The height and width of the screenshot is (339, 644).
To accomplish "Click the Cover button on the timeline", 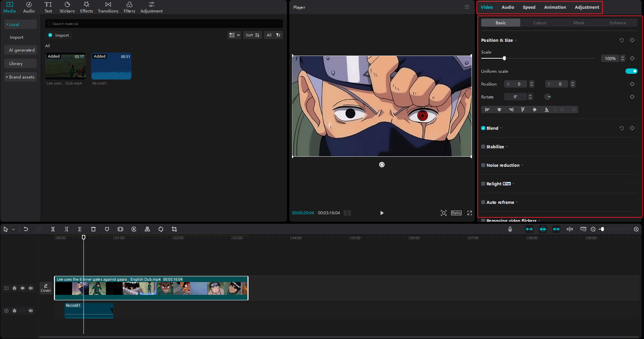I will pos(46,288).
